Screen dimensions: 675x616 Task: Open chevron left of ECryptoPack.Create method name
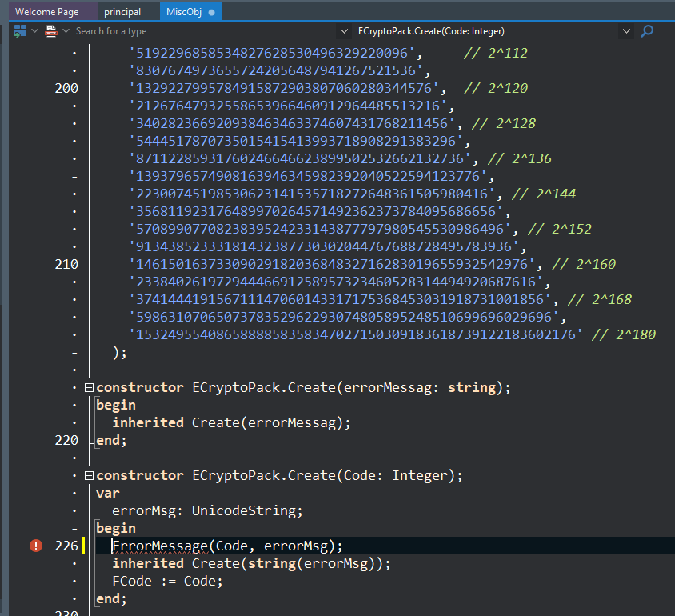coord(345,31)
